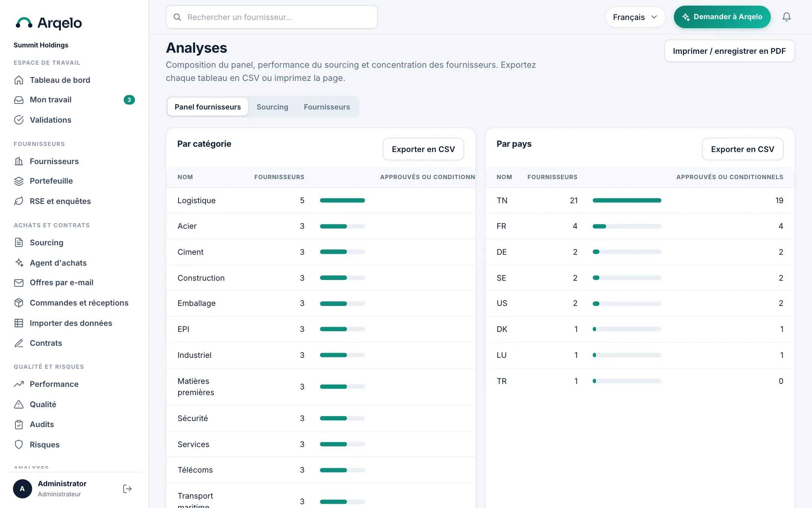The height and width of the screenshot is (508, 812).
Task: Open Tableau de bord home icon
Action: coord(19,80)
